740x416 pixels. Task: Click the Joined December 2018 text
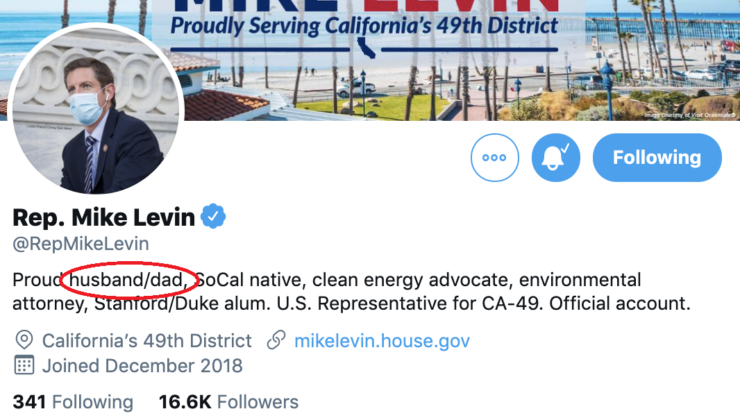click(x=142, y=366)
